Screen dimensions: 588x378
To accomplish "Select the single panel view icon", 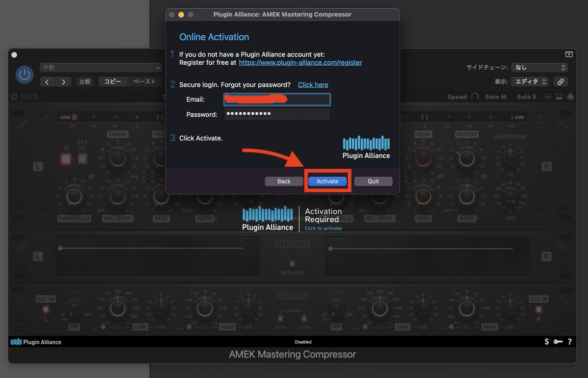I will click(559, 97).
